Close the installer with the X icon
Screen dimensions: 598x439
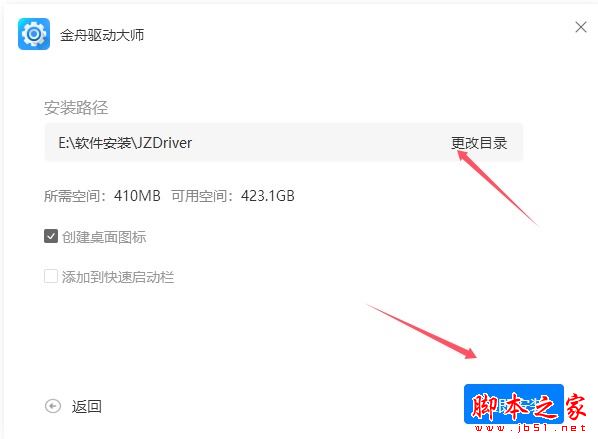click(581, 27)
